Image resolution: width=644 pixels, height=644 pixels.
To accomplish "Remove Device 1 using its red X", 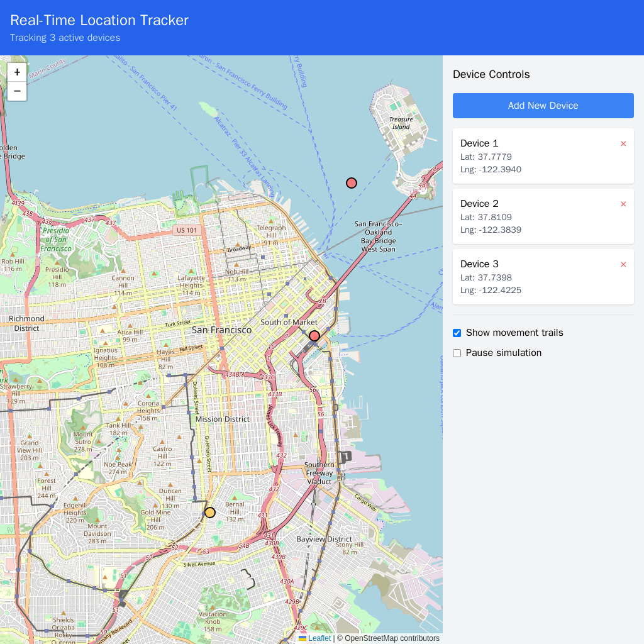I will coord(623,143).
